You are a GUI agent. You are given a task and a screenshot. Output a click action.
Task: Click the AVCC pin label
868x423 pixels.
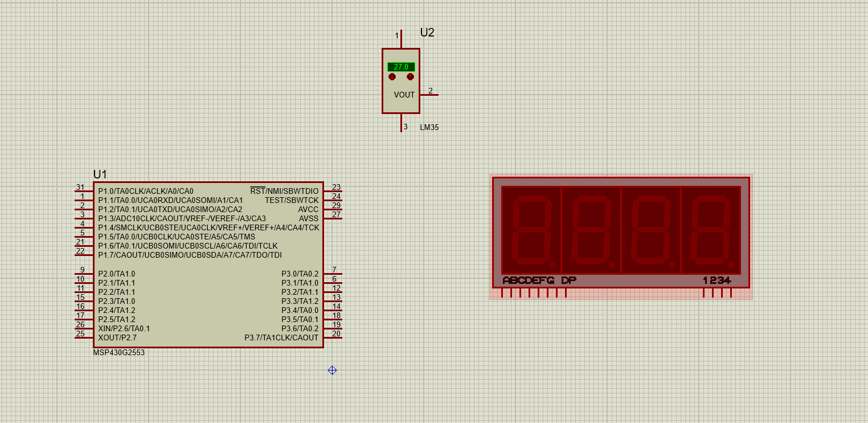coord(308,209)
